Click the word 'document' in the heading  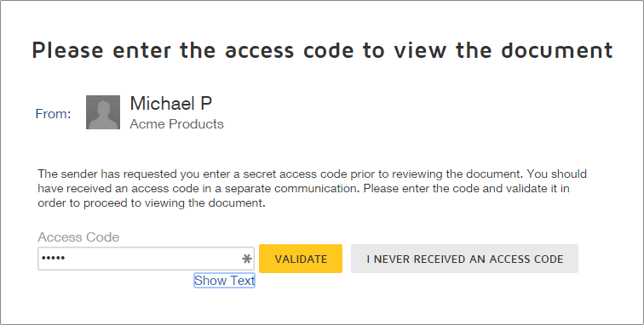click(557, 50)
